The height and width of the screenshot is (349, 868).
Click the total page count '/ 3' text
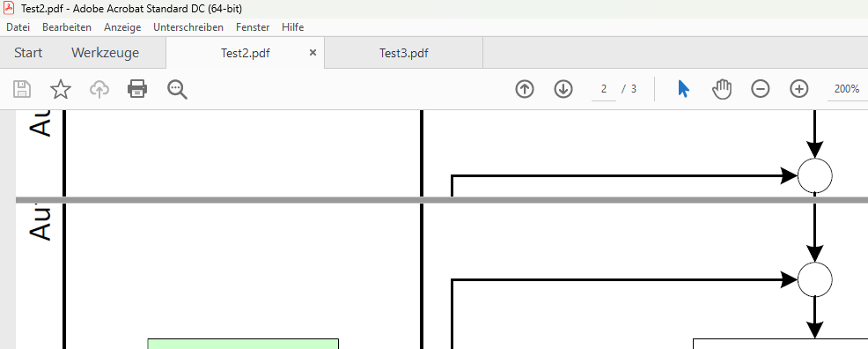point(629,89)
